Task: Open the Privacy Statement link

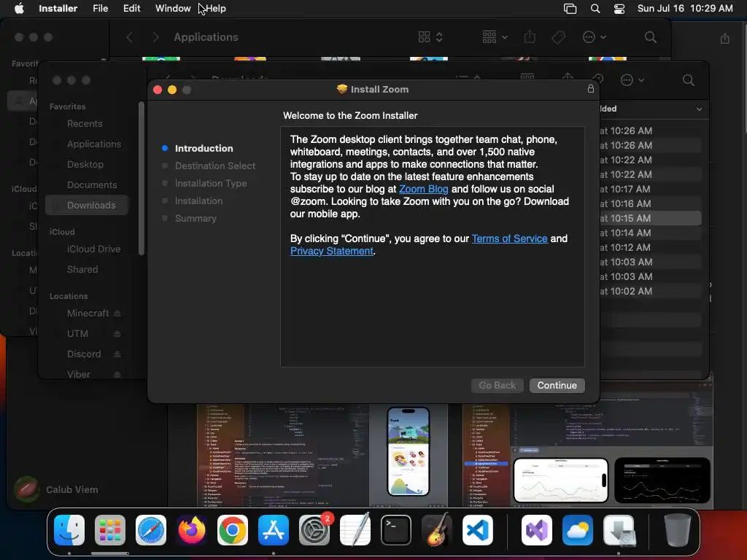Action: click(332, 251)
